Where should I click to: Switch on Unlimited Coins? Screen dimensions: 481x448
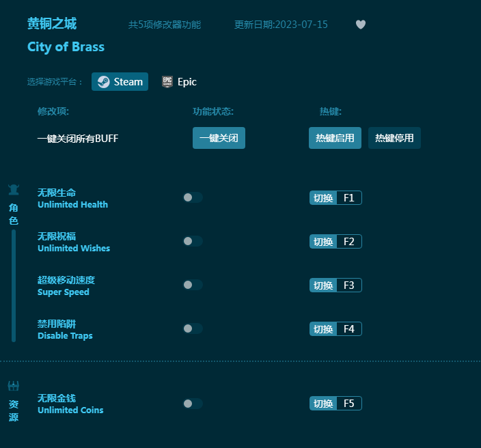point(193,404)
